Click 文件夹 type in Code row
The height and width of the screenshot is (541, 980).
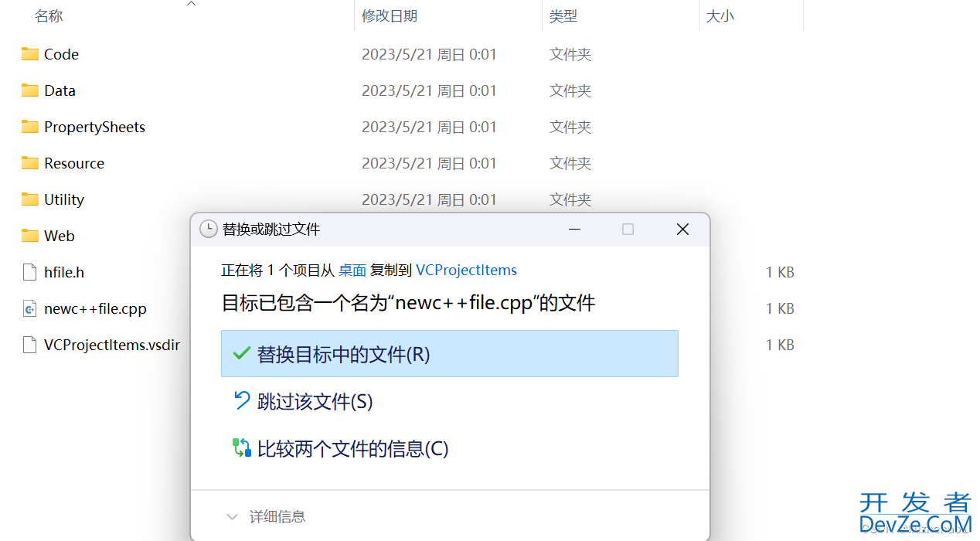[570, 54]
